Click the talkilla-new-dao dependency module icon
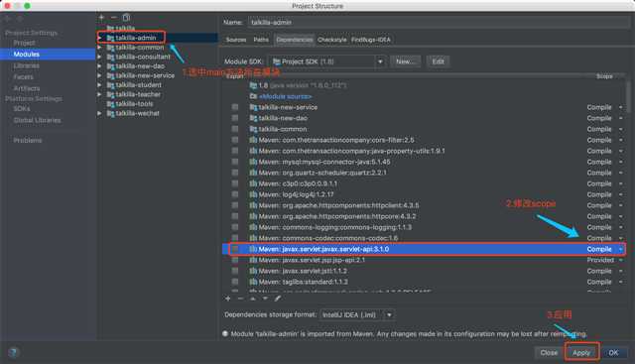This screenshot has width=635, height=364. point(253,118)
